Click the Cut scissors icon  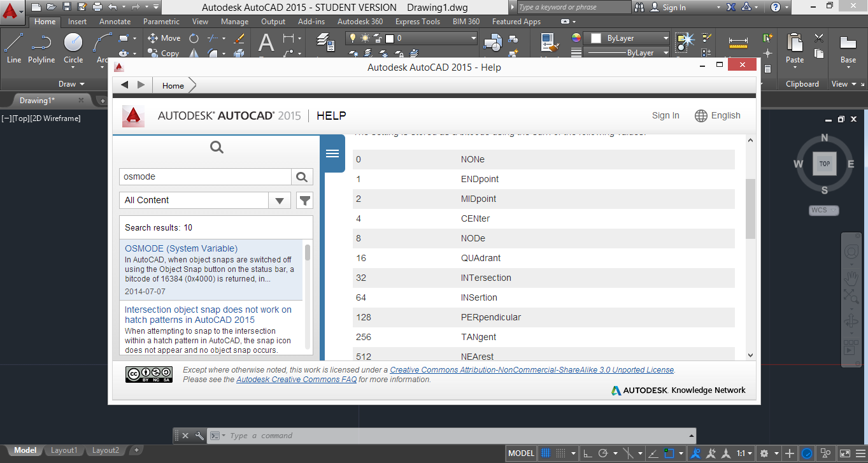pyautogui.click(x=819, y=38)
